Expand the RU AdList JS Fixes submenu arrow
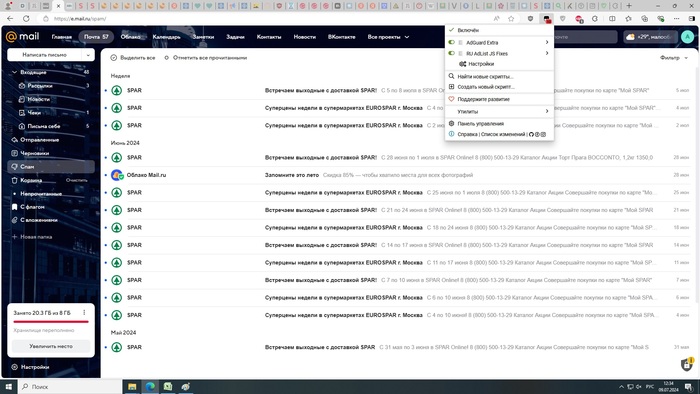This screenshot has width=700, height=394. pyautogui.click(x=547, y=54)
